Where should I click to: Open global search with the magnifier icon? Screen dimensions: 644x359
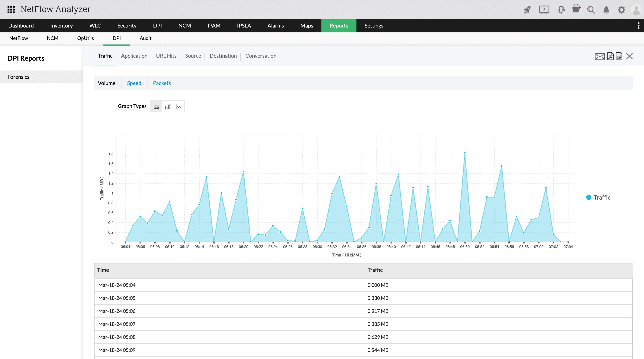pos(591,9)
